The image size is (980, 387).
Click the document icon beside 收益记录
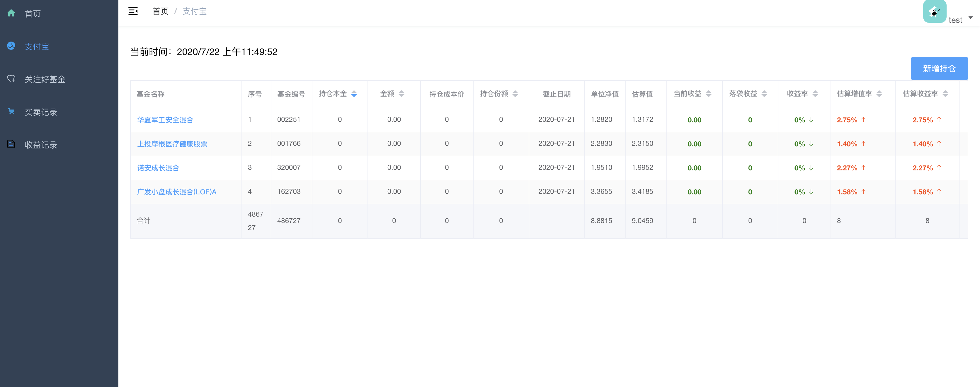click(11, 144)
